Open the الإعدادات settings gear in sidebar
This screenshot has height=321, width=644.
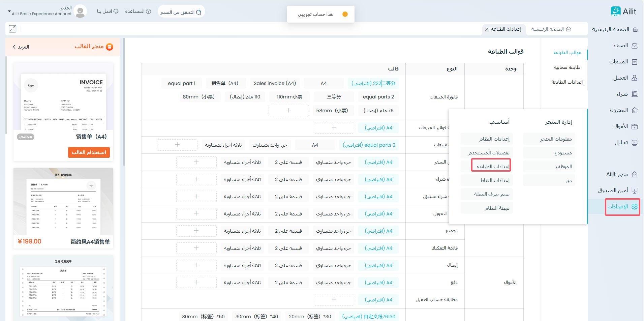click(634, 207)
